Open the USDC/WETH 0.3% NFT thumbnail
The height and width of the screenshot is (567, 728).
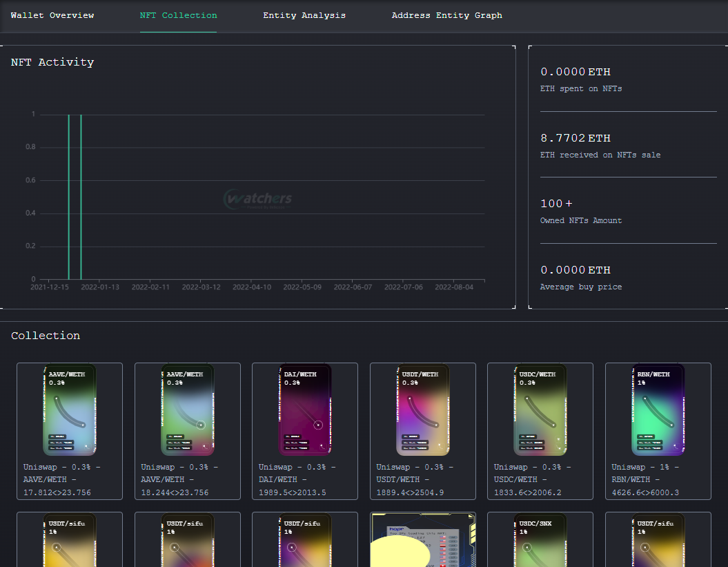click(540, 410)
